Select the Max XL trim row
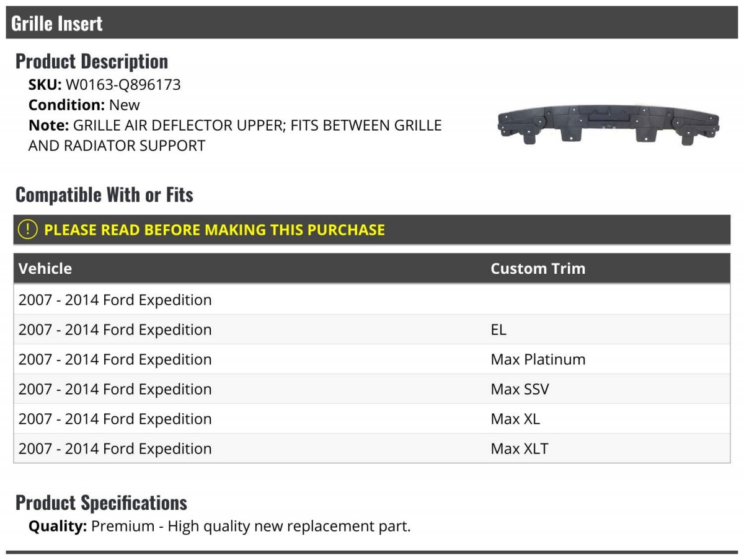The height and width of the screenshot is (560, 744). (x=372, y=419)
